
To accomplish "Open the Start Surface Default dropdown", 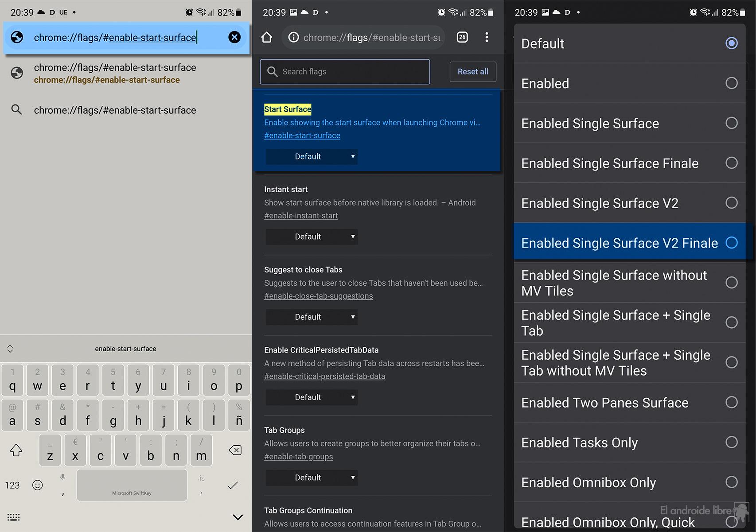I will [312, 156].
